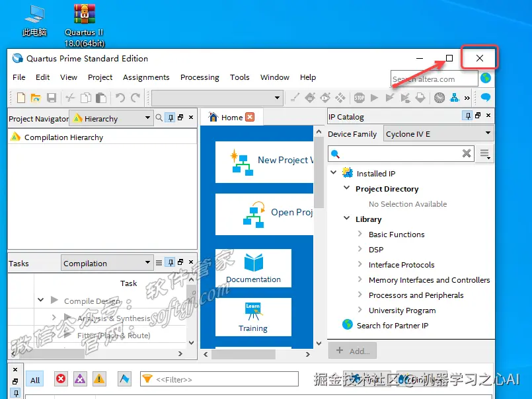
Task: Open the File menu
Action: click(x=19, y=77)
